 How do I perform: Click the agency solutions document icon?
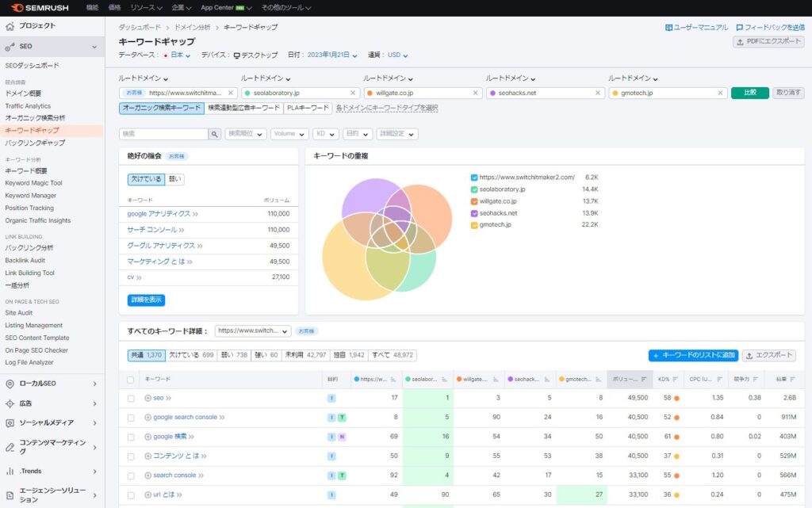[10, 495]
